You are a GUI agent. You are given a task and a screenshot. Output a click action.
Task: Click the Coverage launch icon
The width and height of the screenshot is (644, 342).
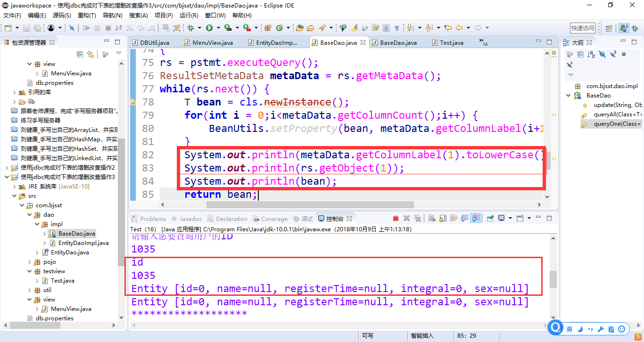pos(228,28)
